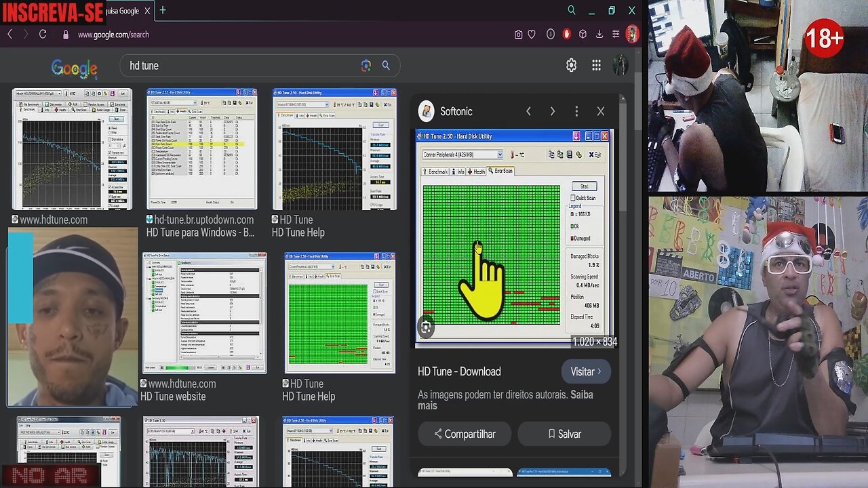The image size is (868, 488).
Task: Take a snapshot with the camera icon
Action: (518, 35)
